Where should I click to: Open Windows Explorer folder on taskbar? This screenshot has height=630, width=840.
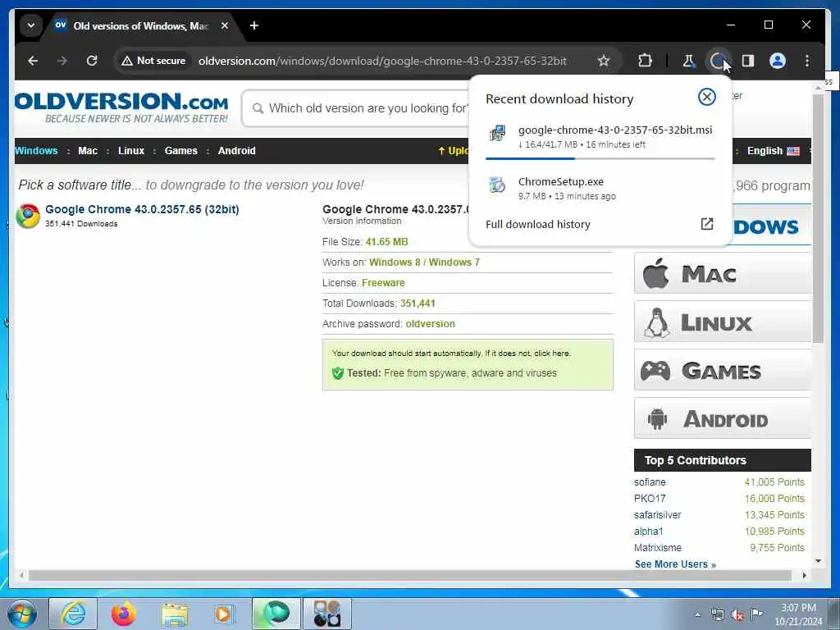pos(175,614)
